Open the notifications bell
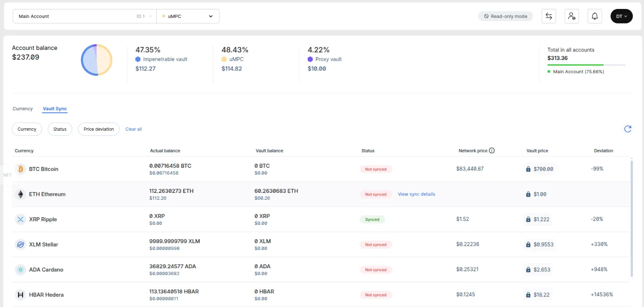This screenshot has height=307, width=644. coord(595,16)
